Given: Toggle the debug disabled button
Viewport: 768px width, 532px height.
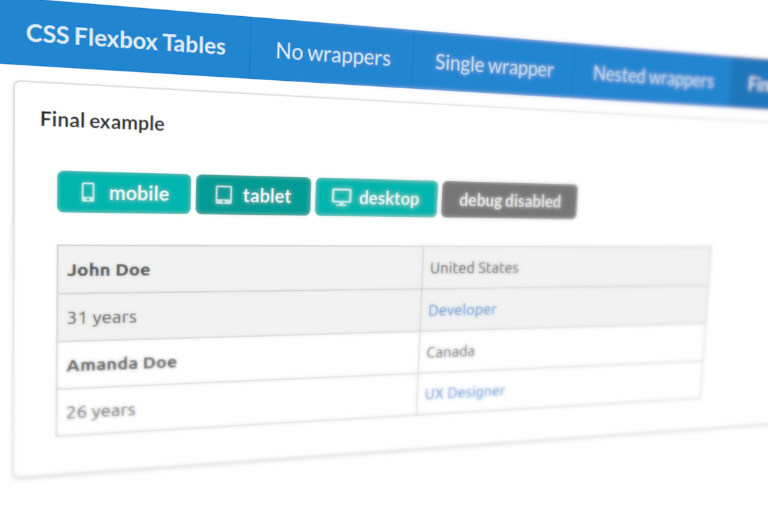Looking at the screenshot, I should point(509,200).
